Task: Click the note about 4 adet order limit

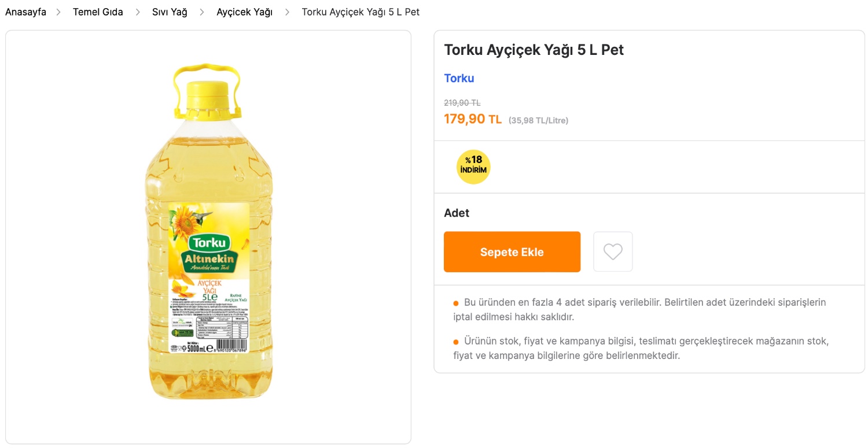Action: [639, 309]
